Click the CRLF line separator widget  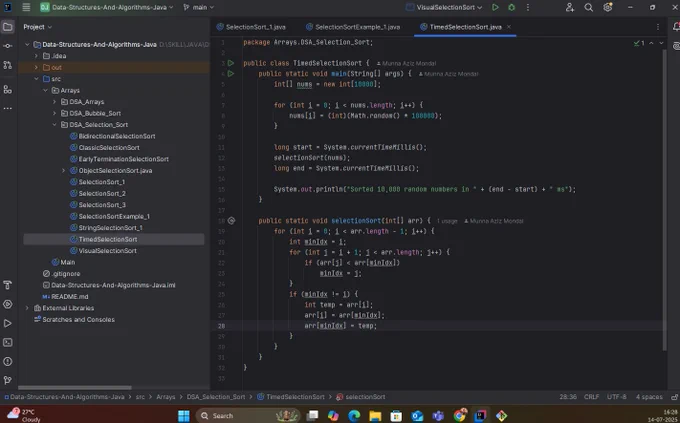[x=592, y=397]
